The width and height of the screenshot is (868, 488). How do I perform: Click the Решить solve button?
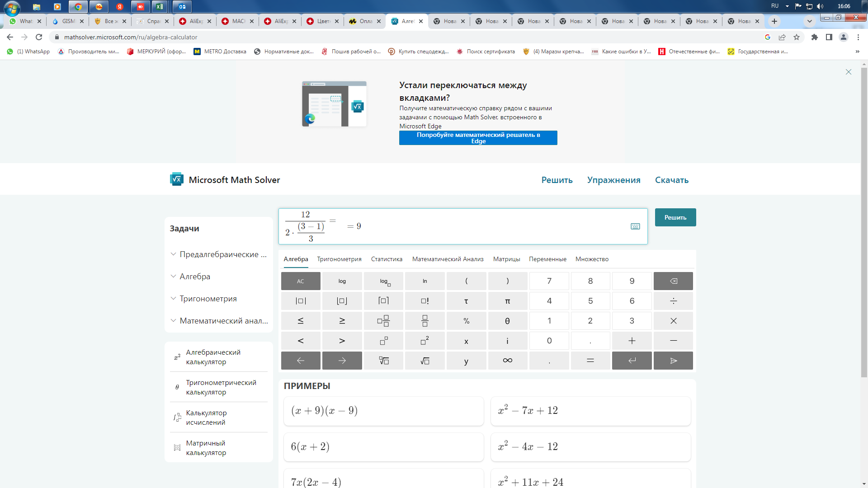[675, 217]
